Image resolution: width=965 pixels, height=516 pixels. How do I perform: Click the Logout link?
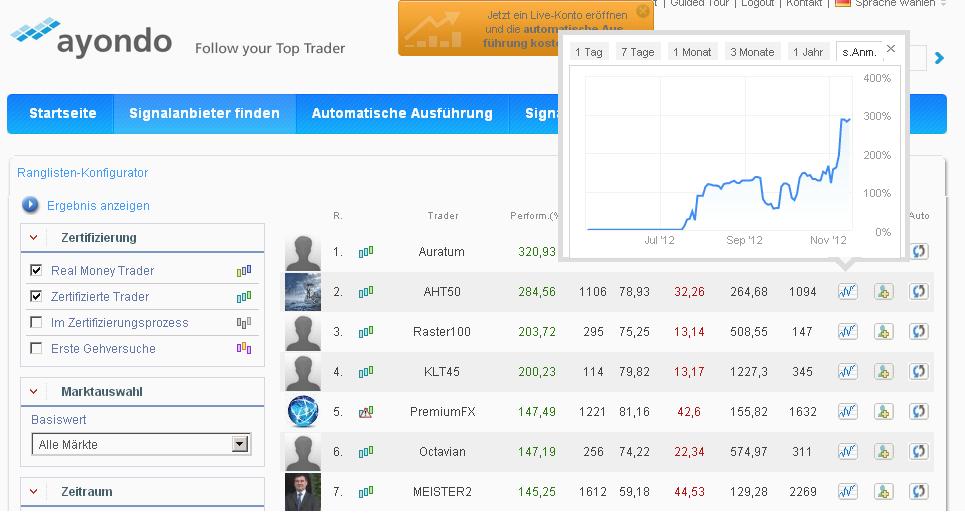pos(757,4)
